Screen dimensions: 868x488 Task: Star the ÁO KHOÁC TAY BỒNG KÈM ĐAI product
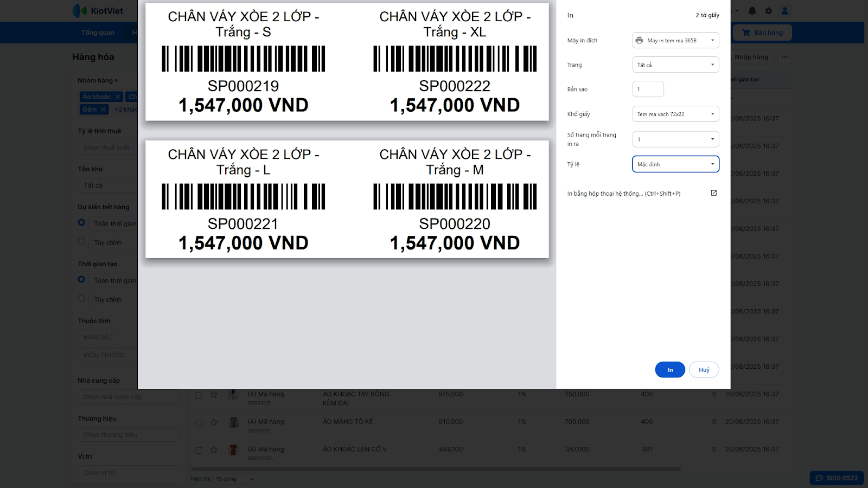[214, 395]
